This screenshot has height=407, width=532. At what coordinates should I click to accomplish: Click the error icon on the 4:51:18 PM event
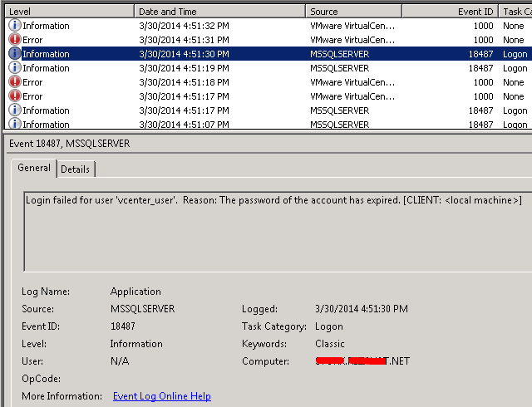[x=15, y=82]
